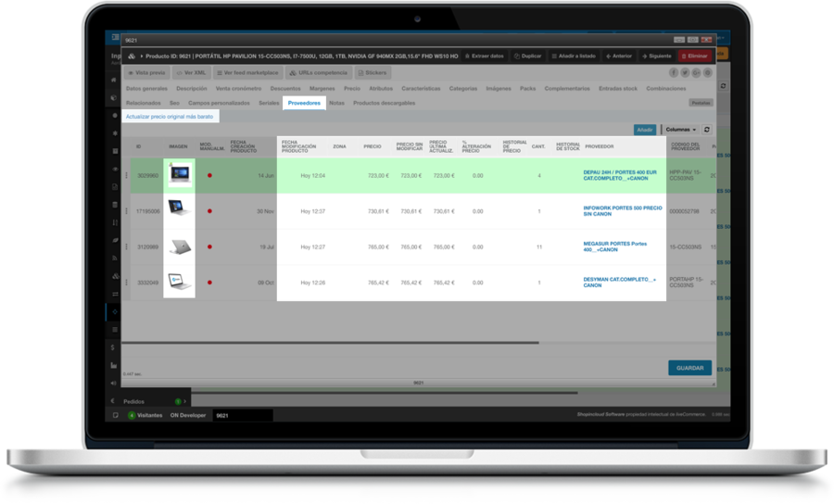This screenshot has width=834, height=504.
Task: Toggle manual modification dot for row 3029960
Action: [x=209, y=175]
